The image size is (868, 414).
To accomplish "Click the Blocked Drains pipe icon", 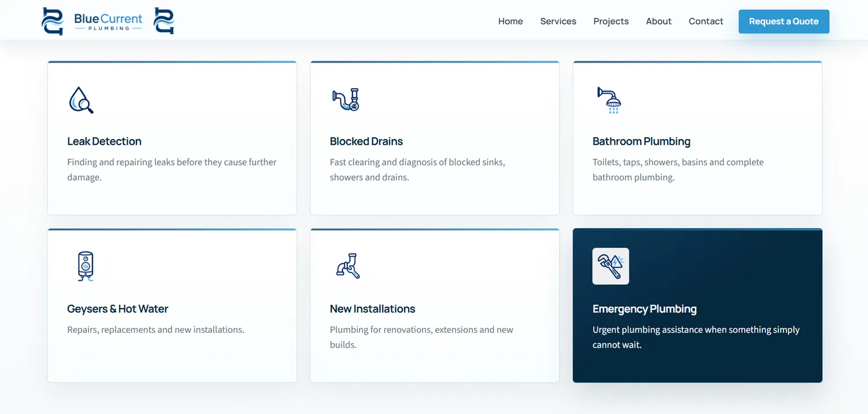I will [x=346, y=100].
